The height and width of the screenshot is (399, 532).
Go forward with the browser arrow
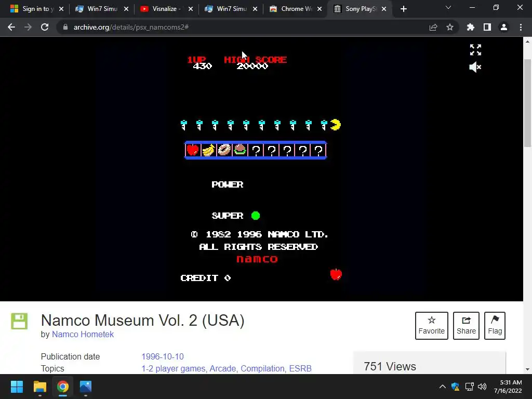pos(28,27)
